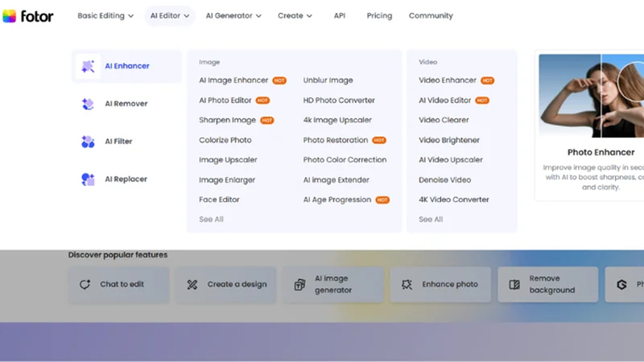Viewport: 644px width, 362px height.
Task: Open Photo Color Correction
Action: [345, 159]
